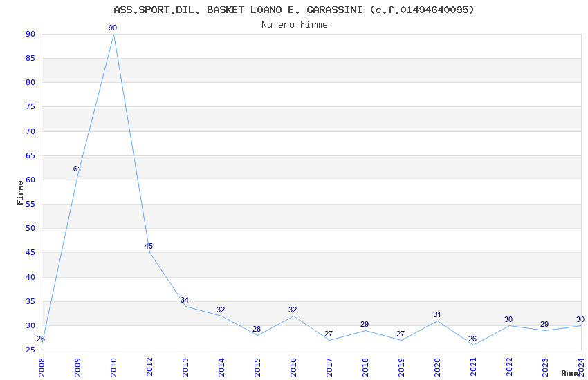Click x-axis year 2012
Screen dimensions: 588x380
click(149, 368)
